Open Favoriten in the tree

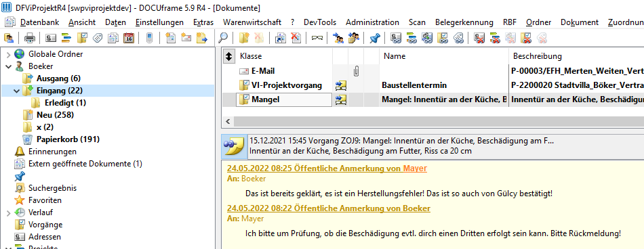pyautogui.click(x=45, y=200)
